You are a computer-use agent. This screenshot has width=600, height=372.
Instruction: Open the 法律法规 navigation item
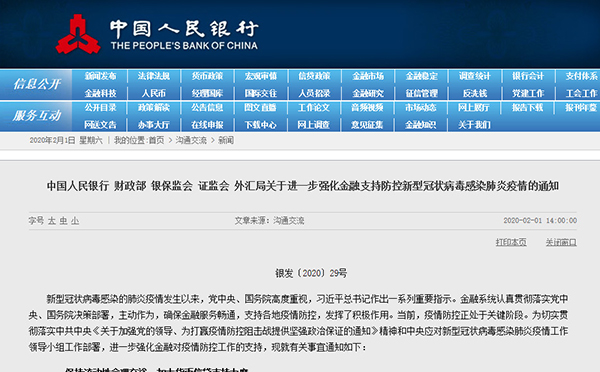pos(154,76)
